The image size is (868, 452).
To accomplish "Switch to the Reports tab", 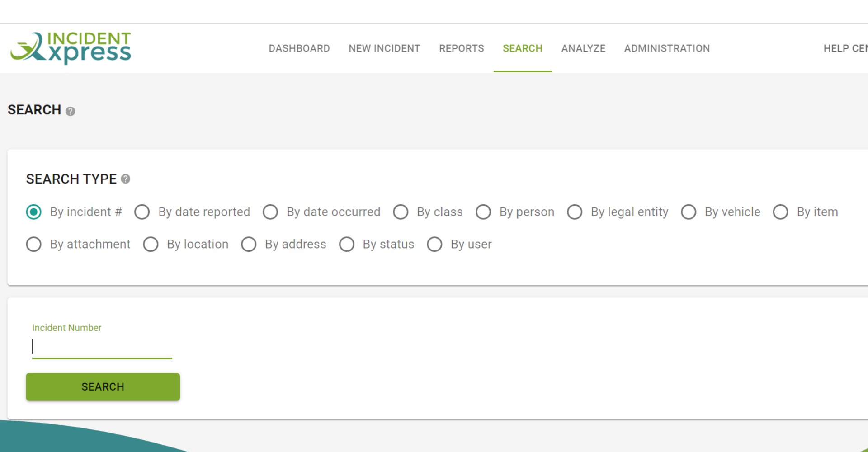I will pyautogui.click(x=461, y=48).
